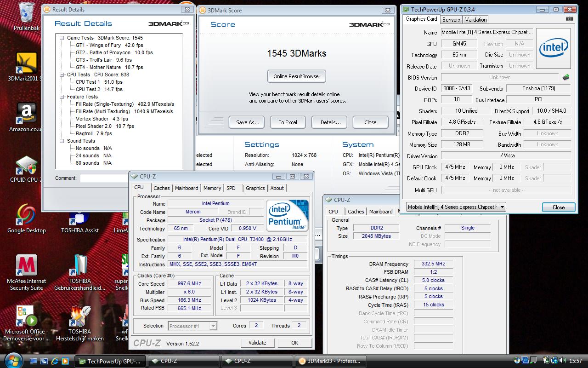The width and height of the screenshot is (588, 368).
Task: Select CPU tab in rear CPU-Z window
Action: tap(334, 212)
